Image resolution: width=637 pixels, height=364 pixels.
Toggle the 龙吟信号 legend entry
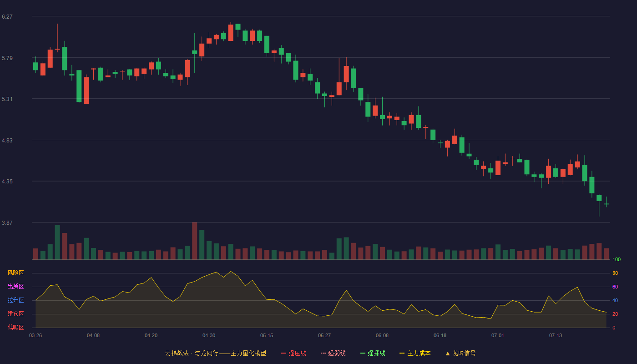[460, 353]
